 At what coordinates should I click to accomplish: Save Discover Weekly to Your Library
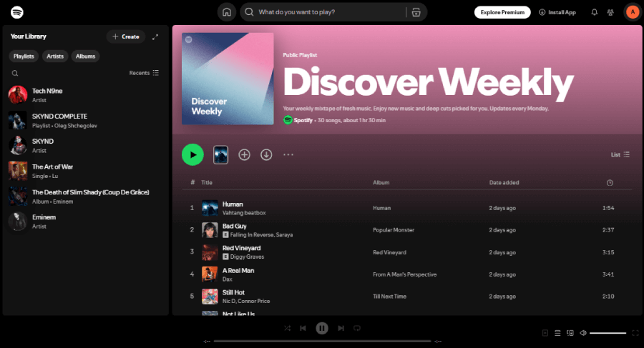[x=245, y=155]
